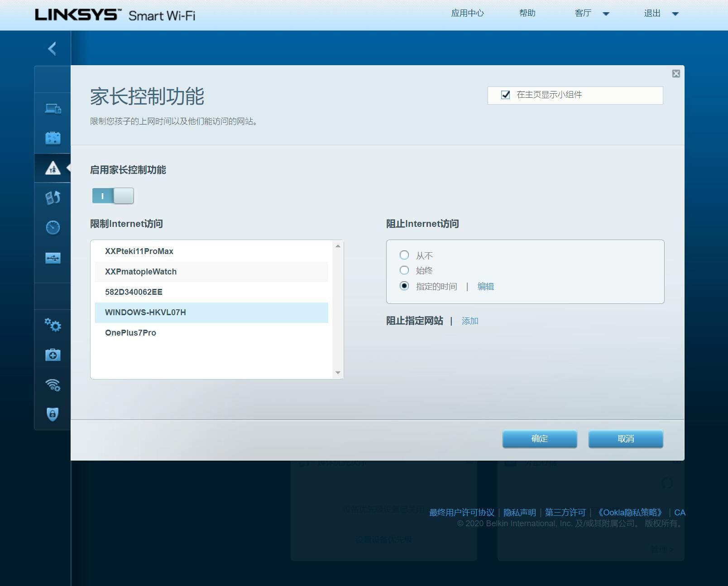Open the CA footer link
Viewport: 728px width, 586px height.
(x=680, y=513)
